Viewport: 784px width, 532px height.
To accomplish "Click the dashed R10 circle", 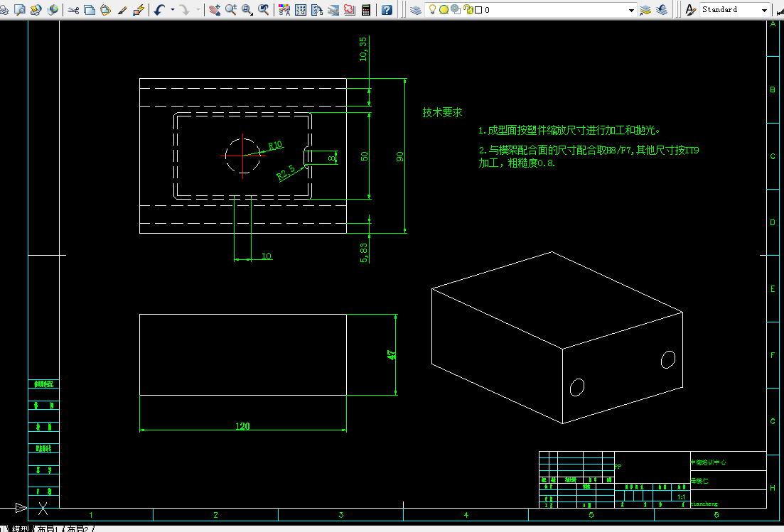I will pyautogui.click(x=243, y=156).
